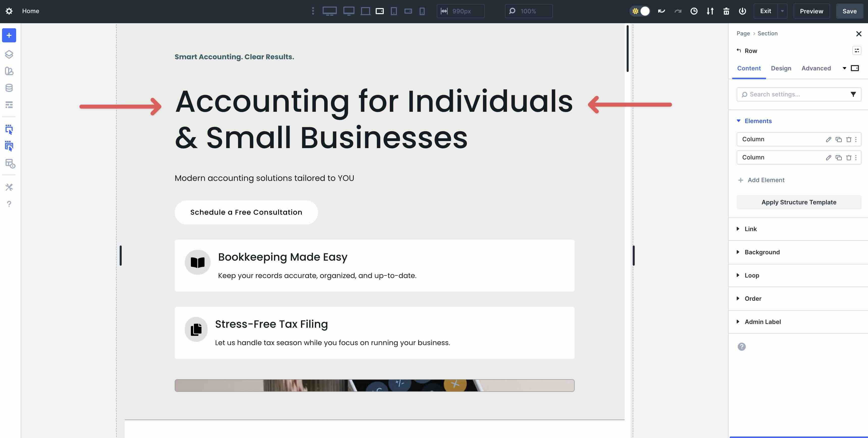Open the Exit button dropdown arrow
The image size is (868, 438).
(x=782, y=11)
